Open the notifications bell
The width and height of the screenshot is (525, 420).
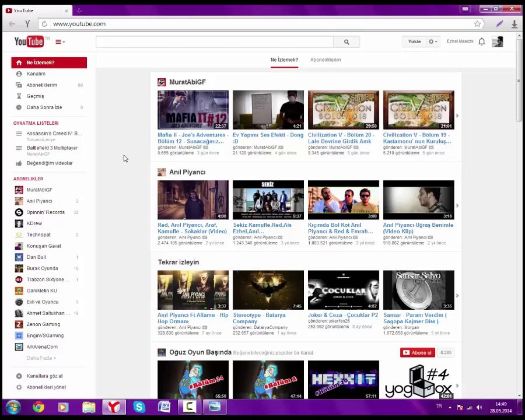481,41
